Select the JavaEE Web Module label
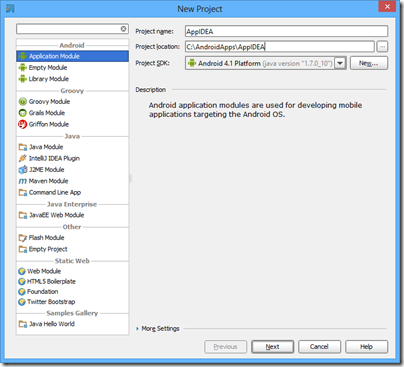Image resolution: width=404 pixels, height=367 pixels. [57, 215]
